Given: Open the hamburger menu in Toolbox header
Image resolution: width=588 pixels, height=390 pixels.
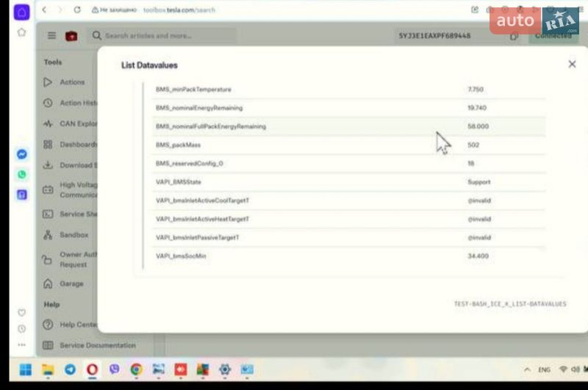Looking at the screenshot, I should (51, 35).
